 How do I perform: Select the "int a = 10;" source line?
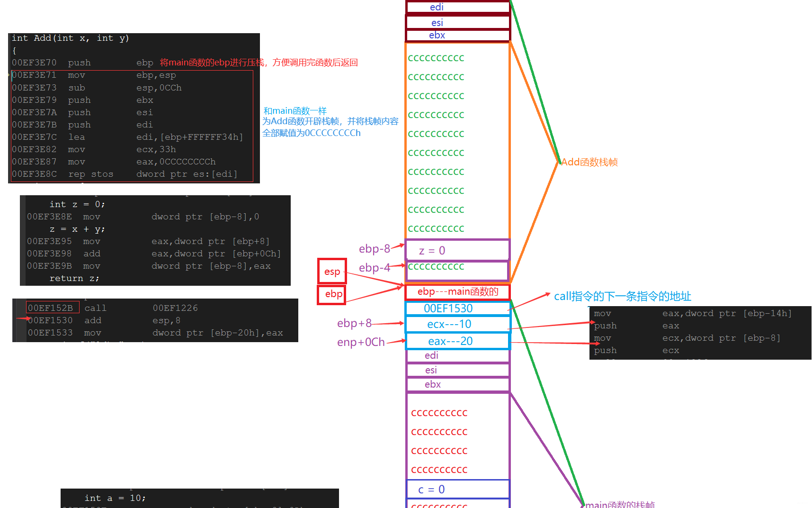[x=115, y=498]
